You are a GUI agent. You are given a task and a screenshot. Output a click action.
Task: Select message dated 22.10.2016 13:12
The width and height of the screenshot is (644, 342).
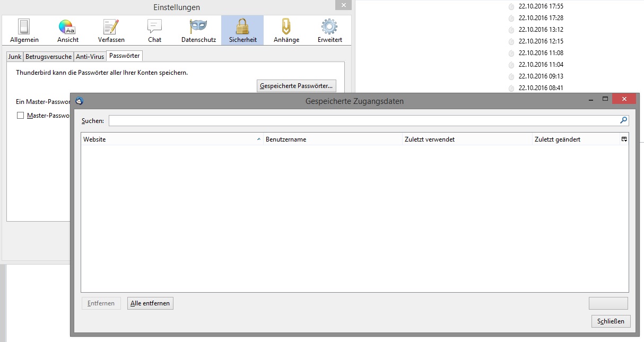541,30
